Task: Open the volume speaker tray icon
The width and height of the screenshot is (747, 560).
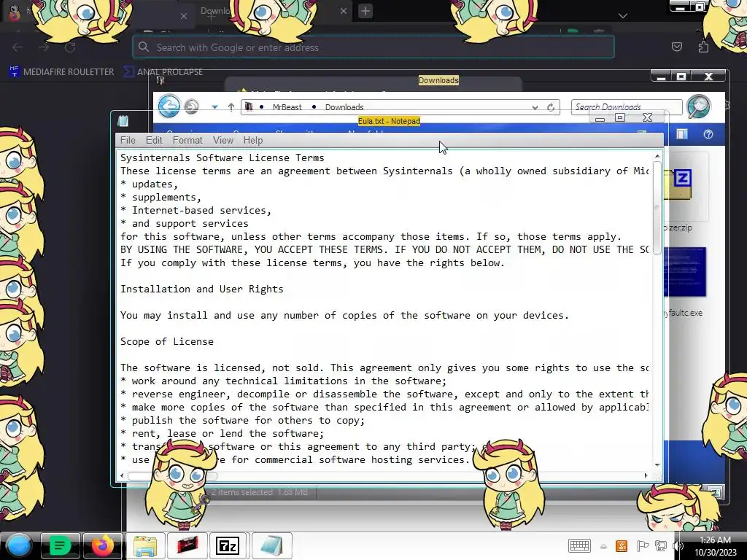Action: [678, 545]
